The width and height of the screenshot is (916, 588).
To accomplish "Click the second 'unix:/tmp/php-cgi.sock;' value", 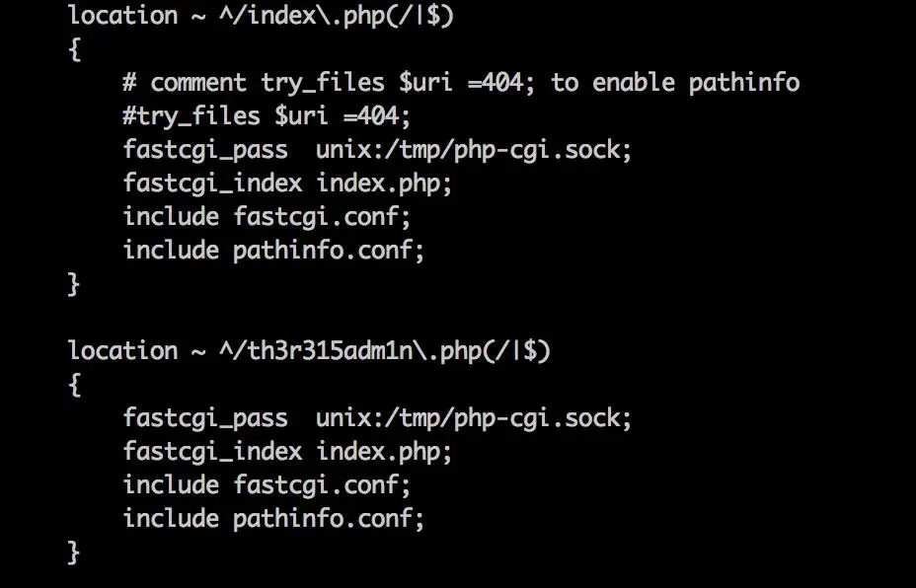I will 474,418.
